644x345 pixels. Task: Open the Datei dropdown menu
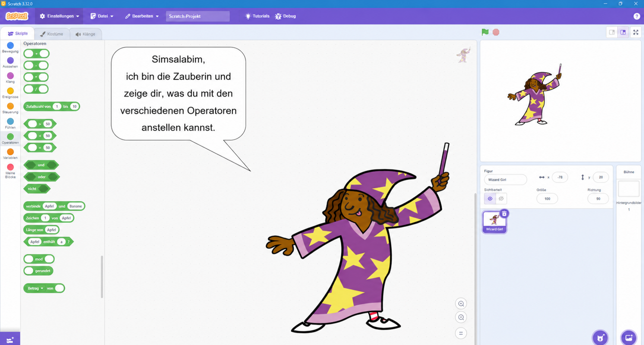(102, 16)
